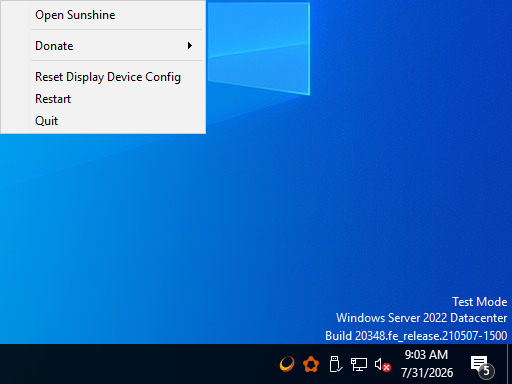Image resolution: width=512 pixels, height=384 pixels.
Task: Click the Donate submenu arrow
Action: (x=190, y=46)
